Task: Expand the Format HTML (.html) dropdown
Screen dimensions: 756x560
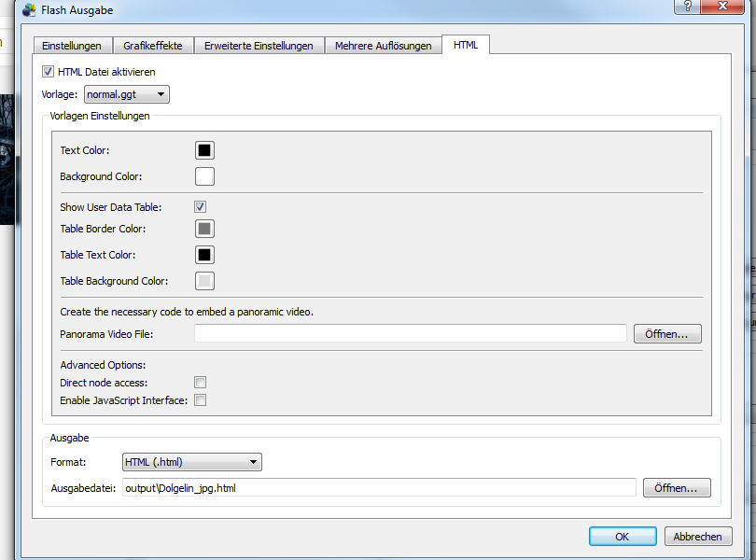Action: pos(192,462)
